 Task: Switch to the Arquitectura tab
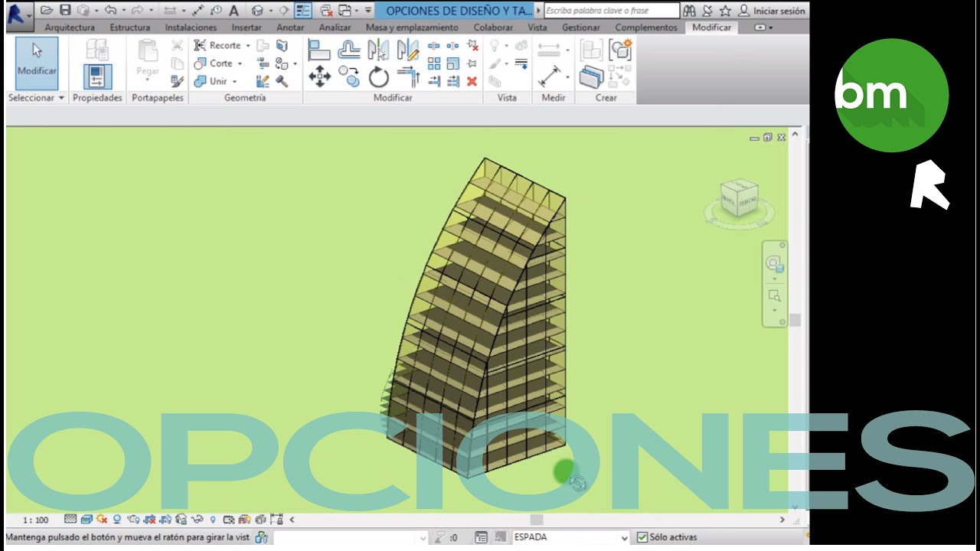tap(70, 28)
